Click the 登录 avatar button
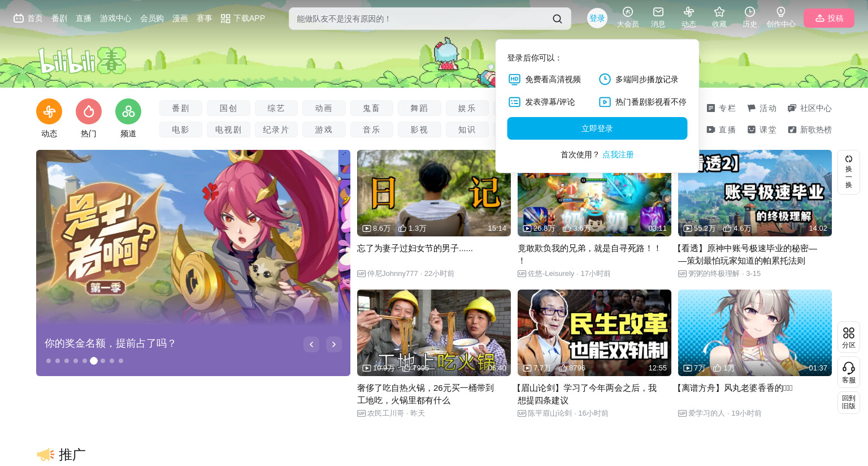The width and height of the screenshot is (868, 466). pos(597,18)
